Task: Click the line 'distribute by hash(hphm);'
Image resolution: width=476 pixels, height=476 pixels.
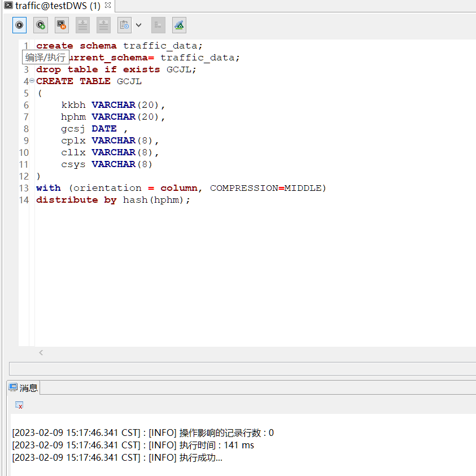Action: click(x=113, y=200)
